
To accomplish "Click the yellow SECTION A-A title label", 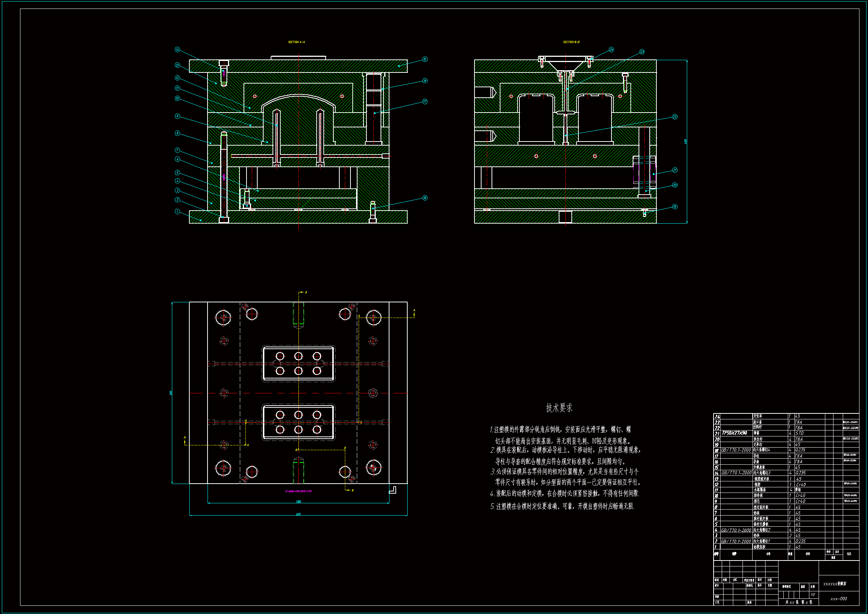I will 296,42.
